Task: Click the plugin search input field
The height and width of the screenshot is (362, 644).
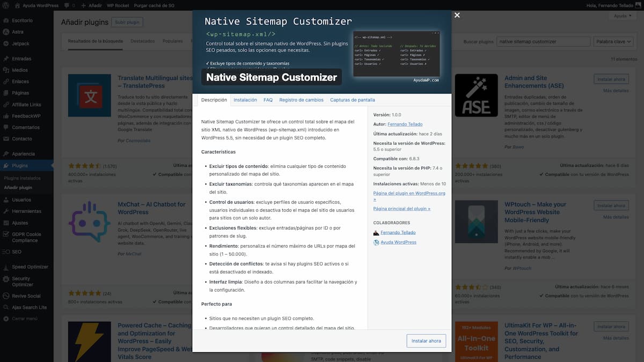Action: click(x=542, y=41)
